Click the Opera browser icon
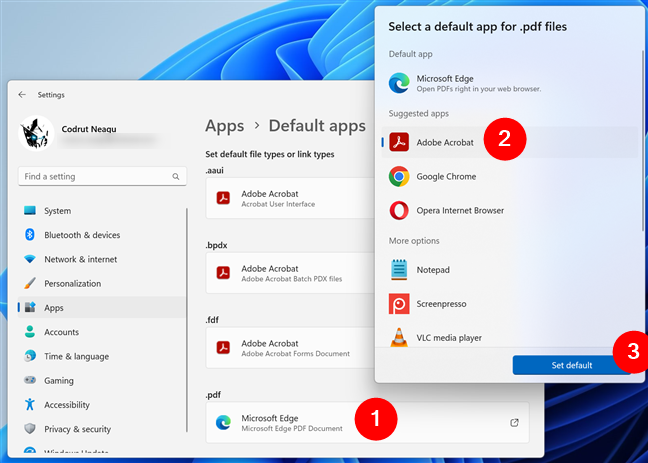Screen dimensions: 648x463 tap(399, 210)
